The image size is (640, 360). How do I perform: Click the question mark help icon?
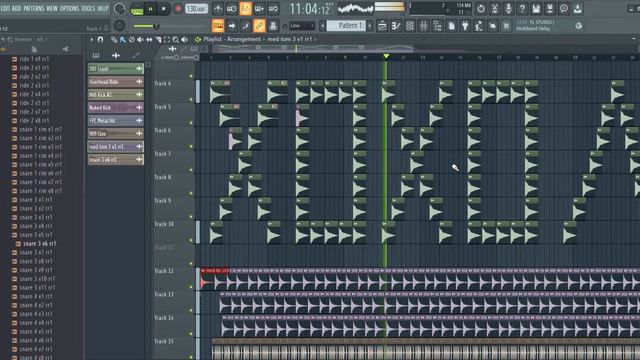click(522, 9)
